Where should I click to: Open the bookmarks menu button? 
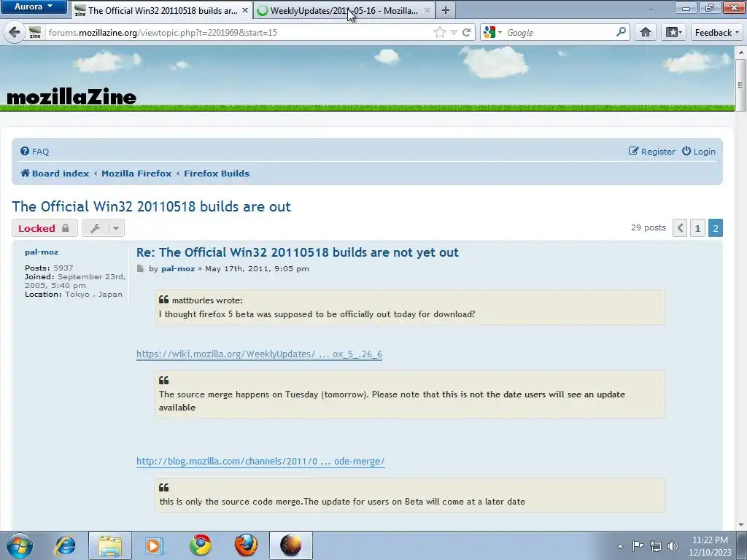[673, 32]
